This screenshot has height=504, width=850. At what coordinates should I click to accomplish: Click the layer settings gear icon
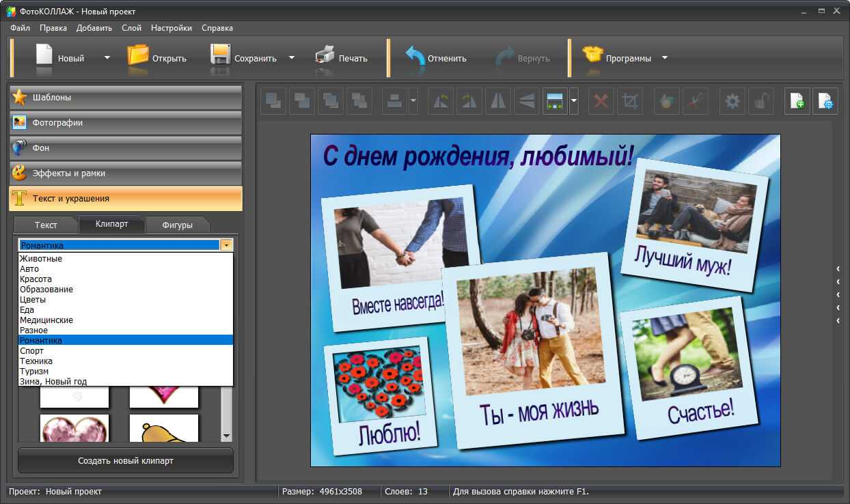732,102
